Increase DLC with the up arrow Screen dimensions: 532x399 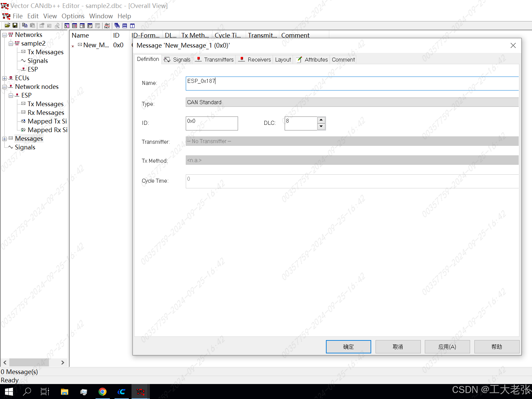tap(321, 120)
